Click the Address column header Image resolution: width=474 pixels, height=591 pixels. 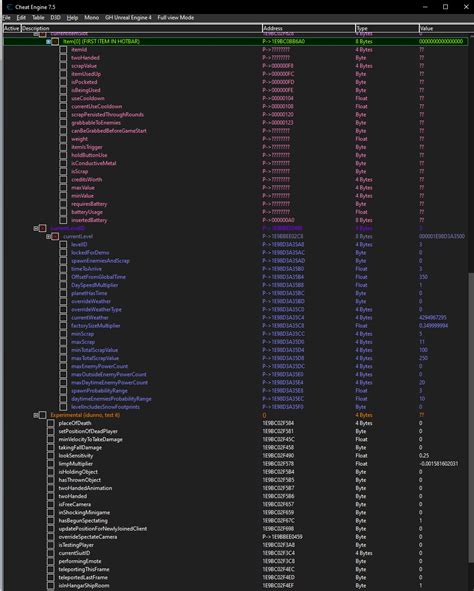point(309,28)
